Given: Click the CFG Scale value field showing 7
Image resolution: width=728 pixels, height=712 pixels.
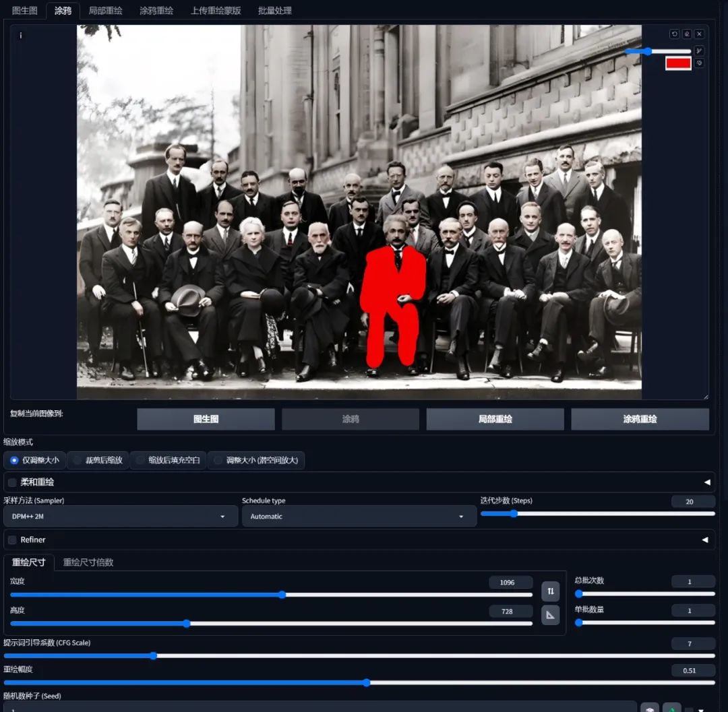Looking at the screenshot, I should [x=693, y=643].
